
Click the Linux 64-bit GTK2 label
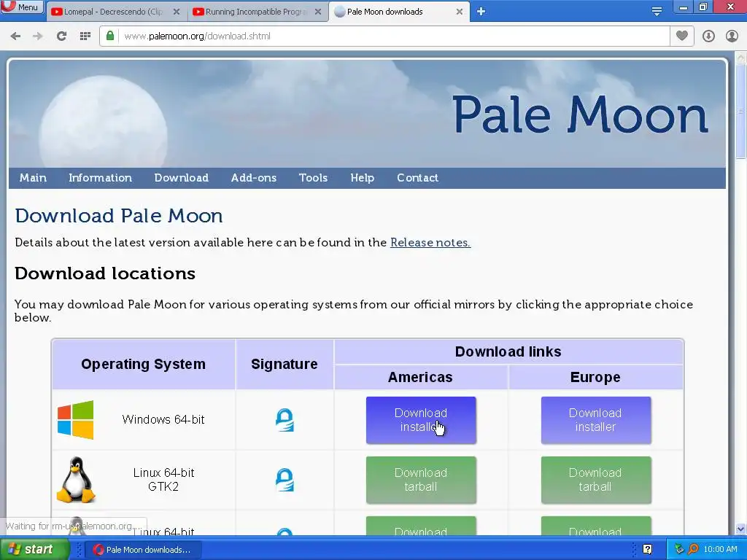click(x=163, y=480)
